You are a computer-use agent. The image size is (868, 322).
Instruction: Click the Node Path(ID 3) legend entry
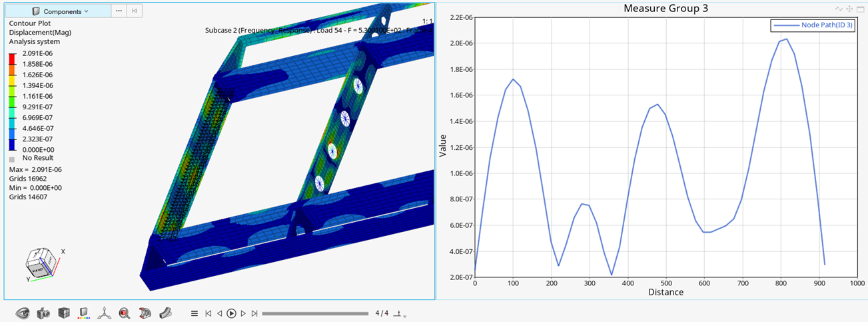coord(812,25)
